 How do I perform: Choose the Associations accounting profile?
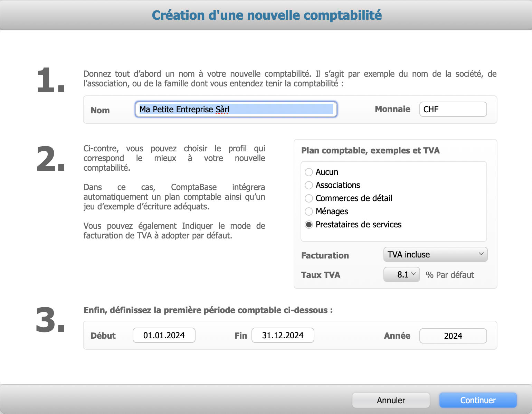coord(309,185)
